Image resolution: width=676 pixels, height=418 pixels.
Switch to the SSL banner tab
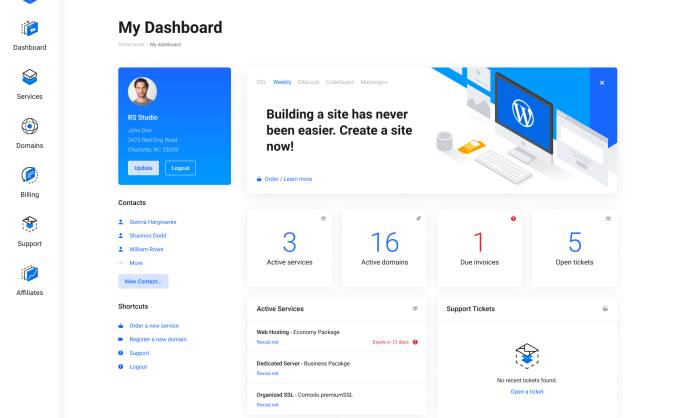pyautogui.click(x=261, y=82)
